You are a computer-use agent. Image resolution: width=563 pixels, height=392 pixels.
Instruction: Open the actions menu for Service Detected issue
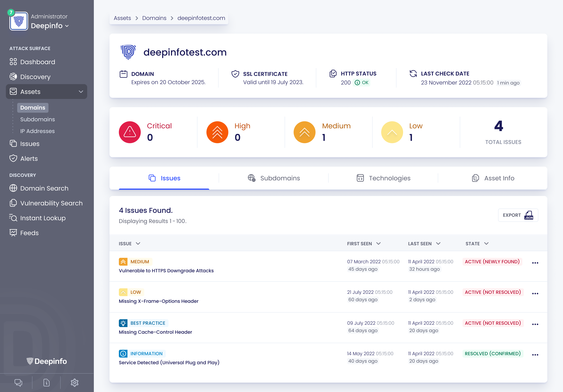tap(535, 354)
